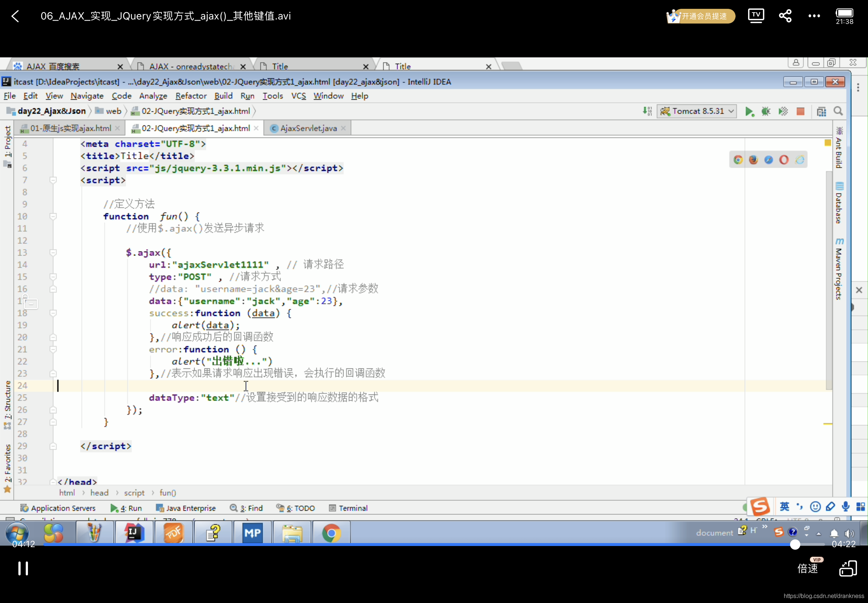Collapse the fun() function fold at line 10
This screenshot has height=603, width=868.
53,217
